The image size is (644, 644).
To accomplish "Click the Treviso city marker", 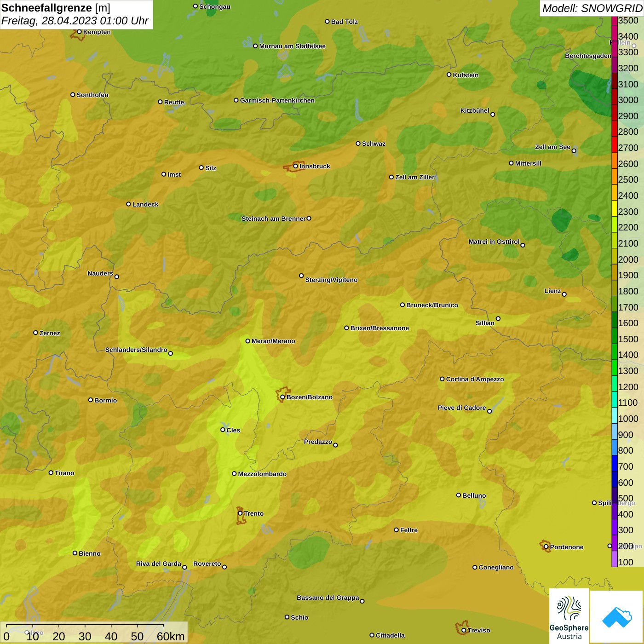I will 464,630.
